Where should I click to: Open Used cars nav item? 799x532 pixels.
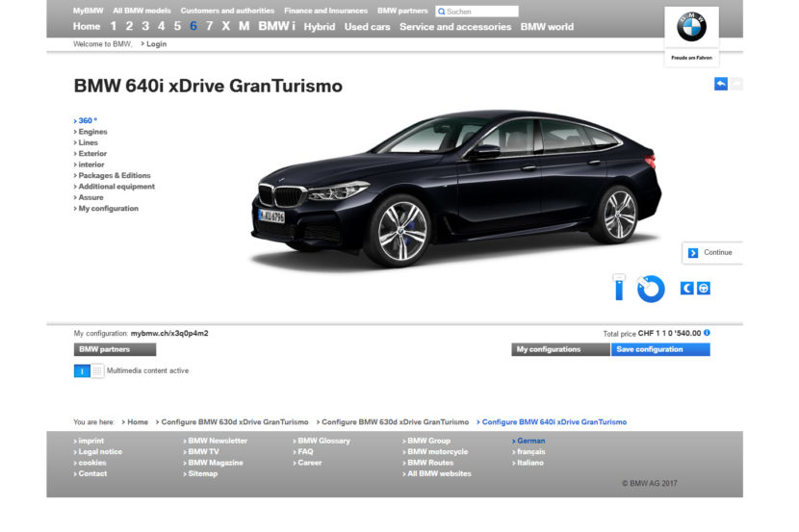(368, 27)
